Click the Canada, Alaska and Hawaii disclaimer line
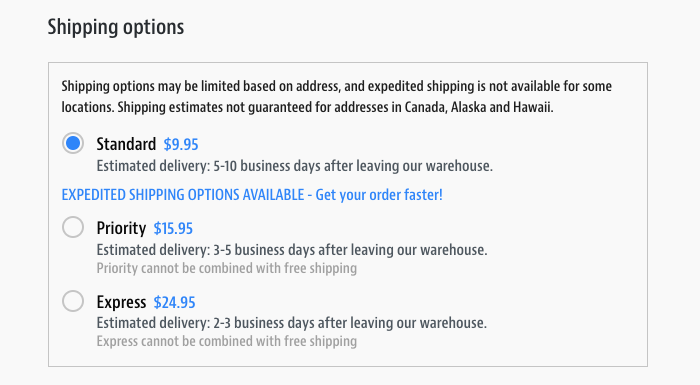Viewport: 700px width, 385px height. (335, 108)
